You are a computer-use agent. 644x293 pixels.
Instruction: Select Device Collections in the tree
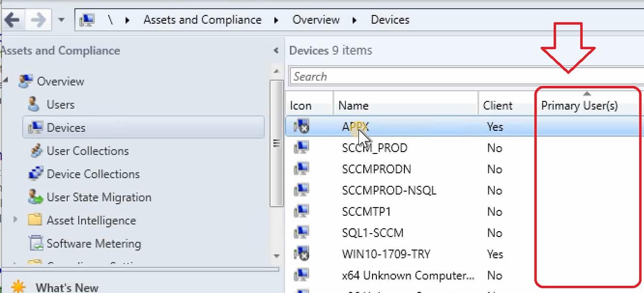pos(93,174)
